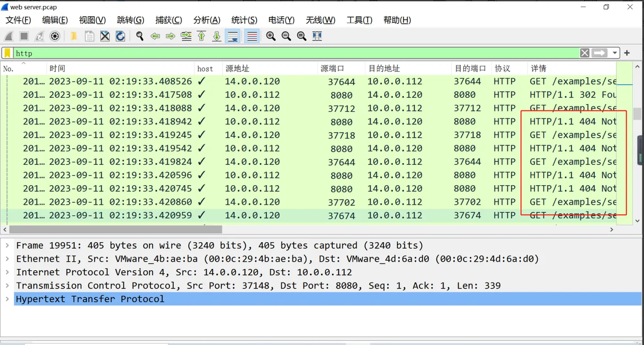Save this capture file
Image resolution: width=644 pixels, height=345 pixels.
click(x=89, y=36)
